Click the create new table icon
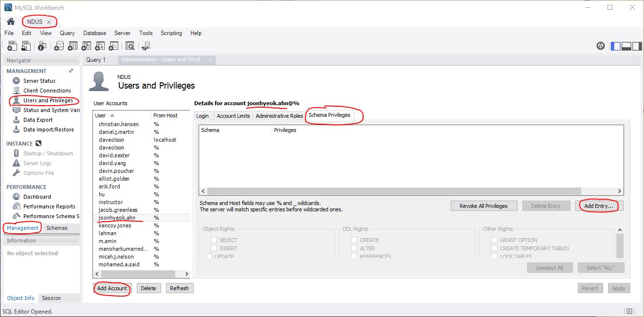Image resolution: width=644 pixels, height=317 pixels. point(73,46)
